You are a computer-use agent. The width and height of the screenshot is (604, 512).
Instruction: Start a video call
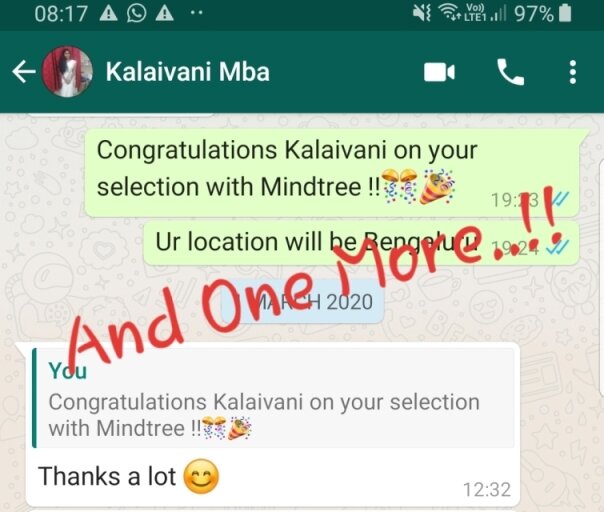pos(439,72)
